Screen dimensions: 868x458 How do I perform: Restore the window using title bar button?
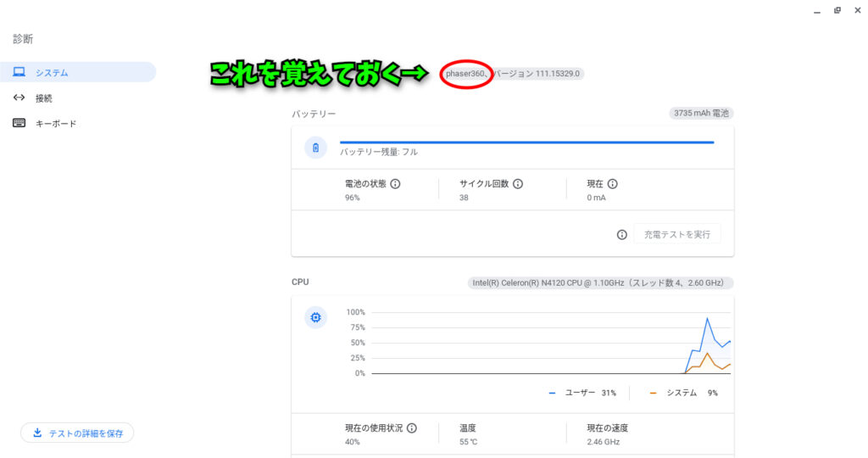tap(837, 10)
